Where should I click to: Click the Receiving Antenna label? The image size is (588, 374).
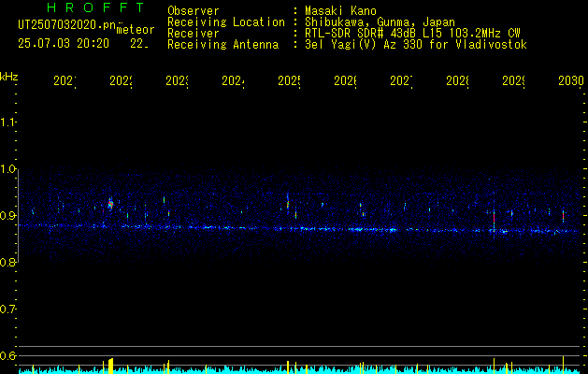click(222, 45)
